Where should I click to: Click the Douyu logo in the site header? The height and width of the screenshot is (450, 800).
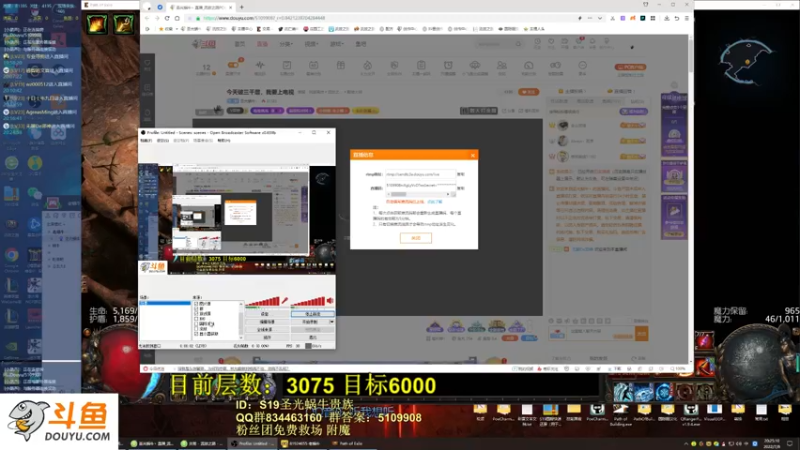point(204,44)
